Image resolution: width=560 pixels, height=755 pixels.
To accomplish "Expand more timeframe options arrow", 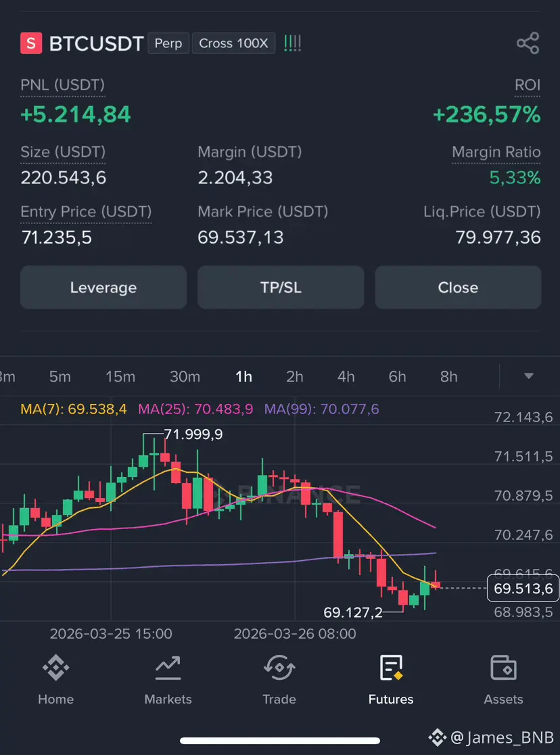I will (x=529, y=376).
